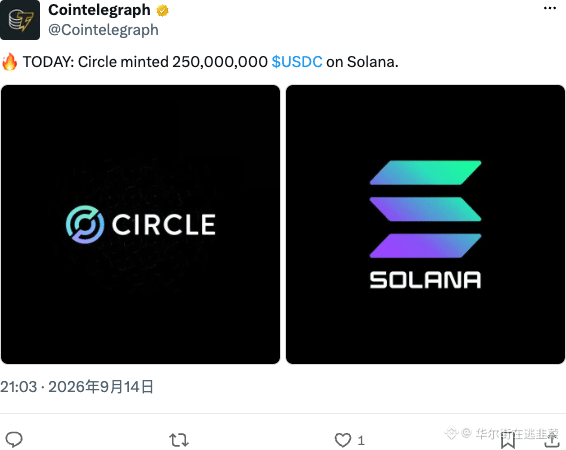566x450 pixels.
Task: Open the Circle logo image
Action: [x=140, y=224]
